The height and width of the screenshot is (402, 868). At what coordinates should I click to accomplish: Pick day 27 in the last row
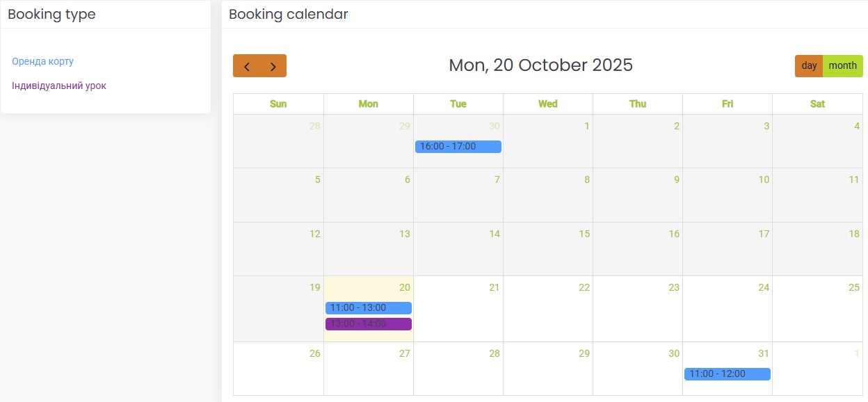[x=404, y=353]
